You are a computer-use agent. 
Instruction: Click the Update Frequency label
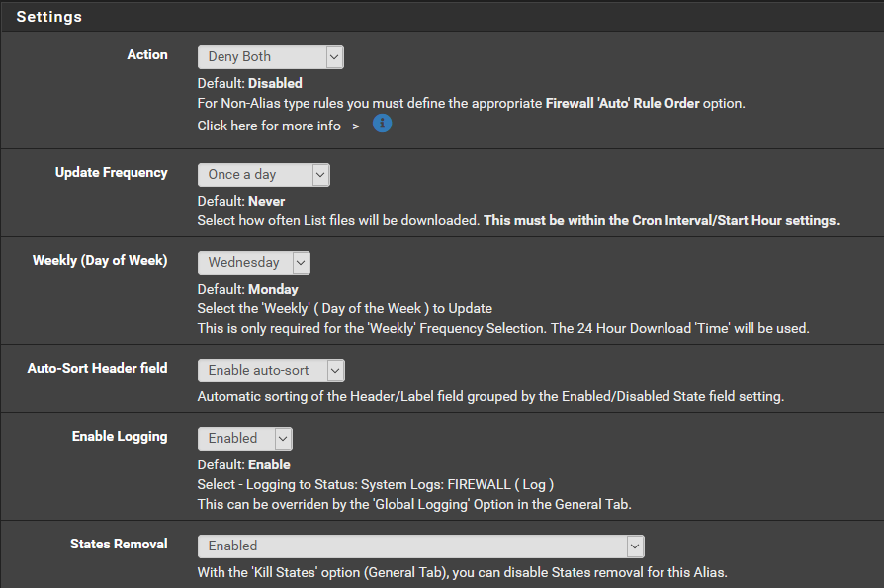pos(111,171)
